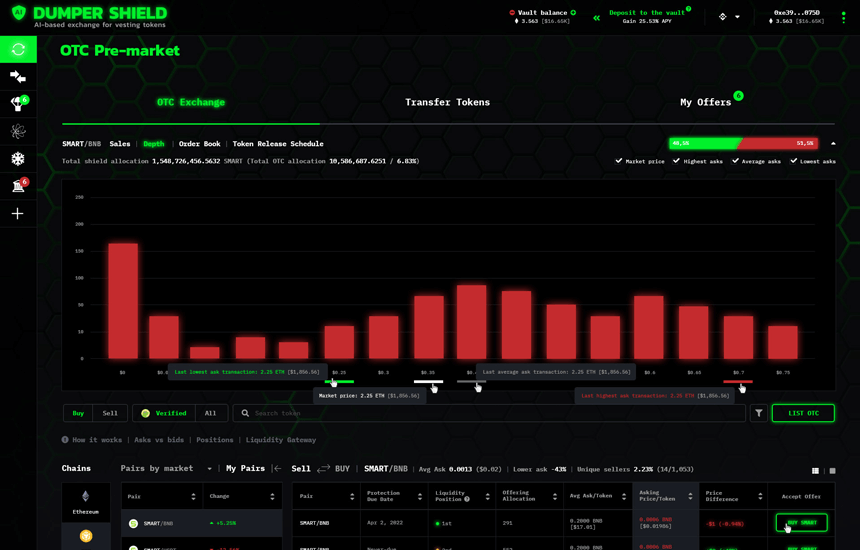The width and height of the screenshot is (860, 550).
Task: Click the LIST OTC button
Action: (803, 413)
